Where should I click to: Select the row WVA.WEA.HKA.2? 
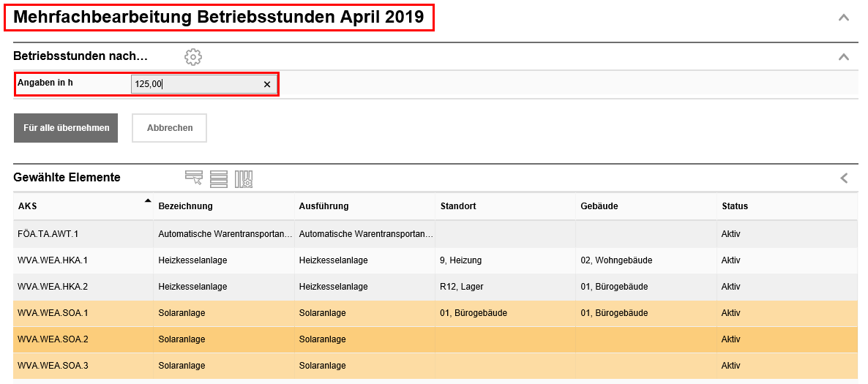(435, 287)
